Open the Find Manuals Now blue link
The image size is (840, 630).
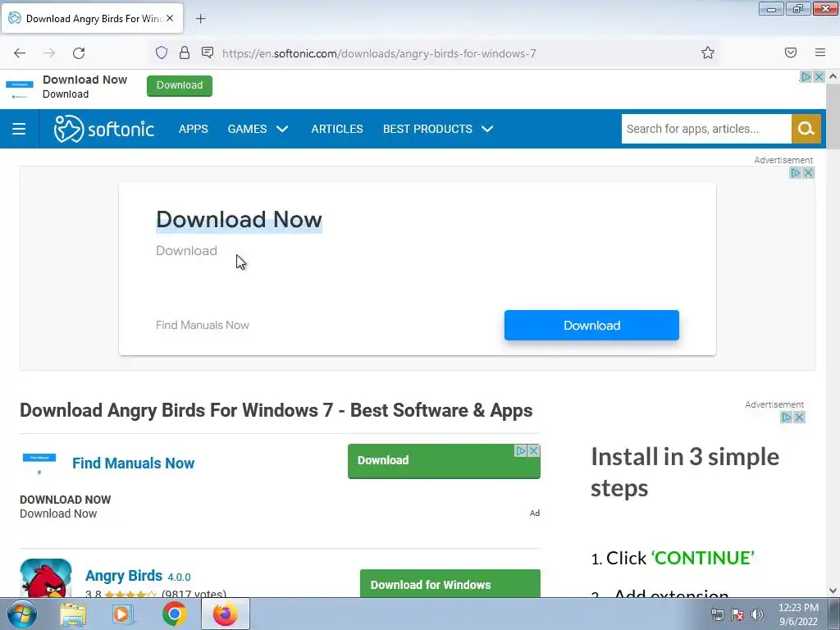coord(134,463)
